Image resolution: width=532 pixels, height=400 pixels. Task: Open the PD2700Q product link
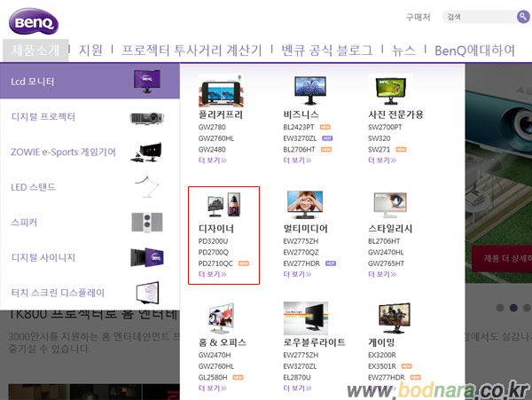tap(214, 253)
